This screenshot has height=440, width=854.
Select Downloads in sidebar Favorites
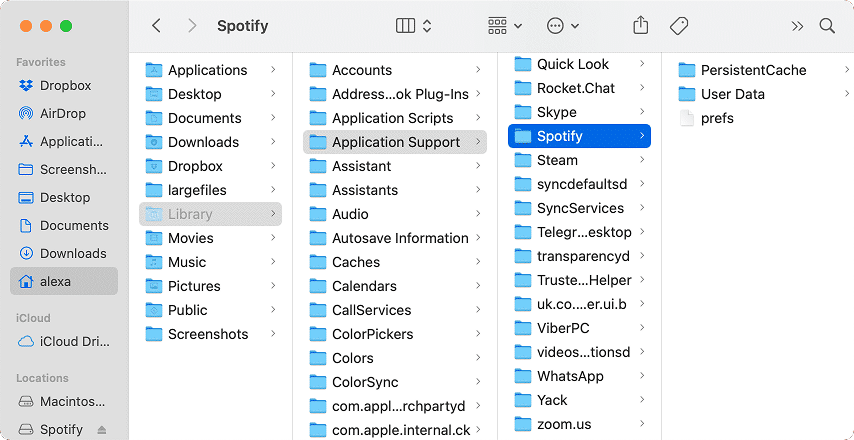[x=64, y=253]
